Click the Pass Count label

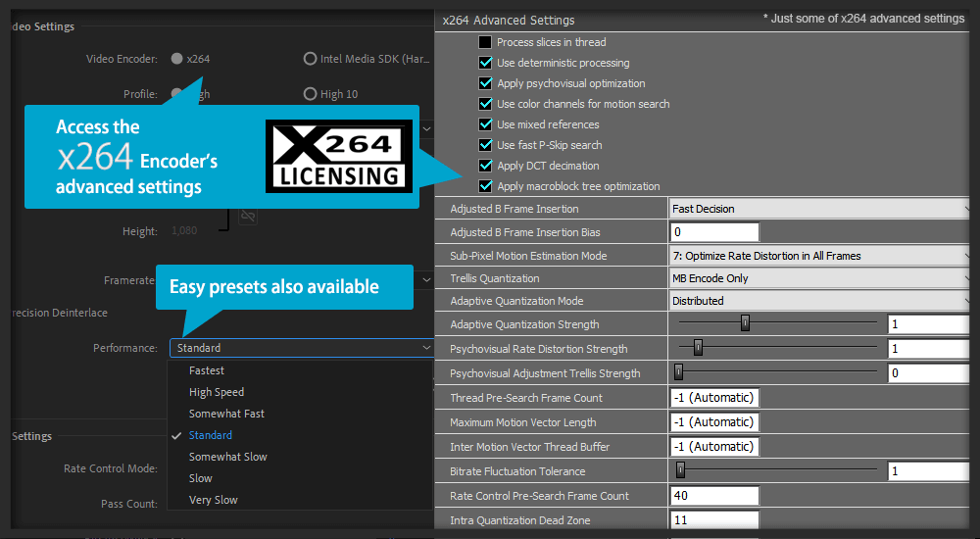click(129, 504)
